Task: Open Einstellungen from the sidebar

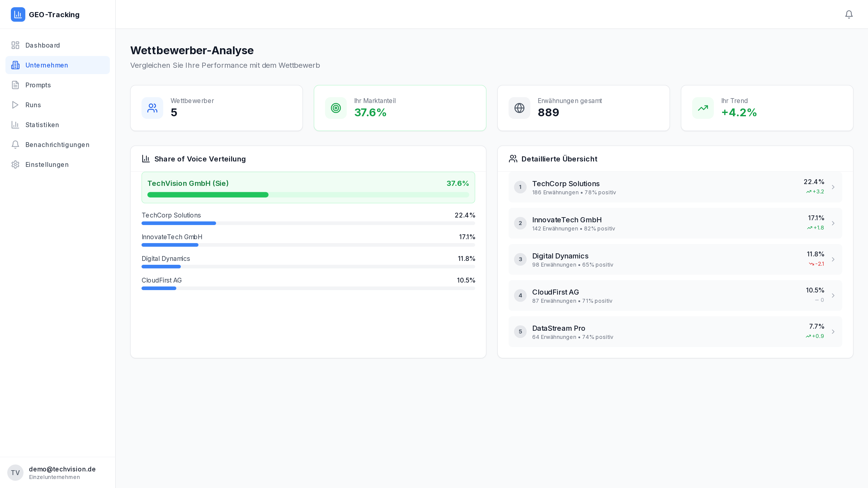Action: coord(47,164)
